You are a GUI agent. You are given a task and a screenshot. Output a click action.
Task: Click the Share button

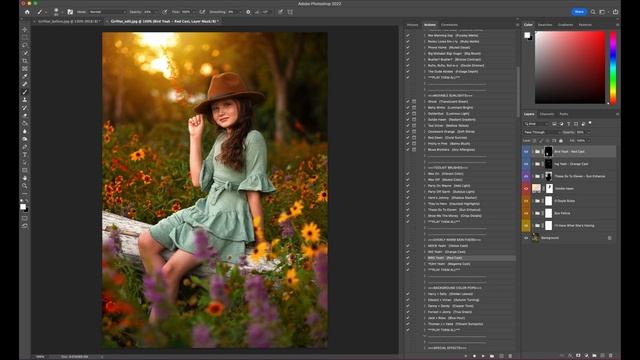pos(579,12)
